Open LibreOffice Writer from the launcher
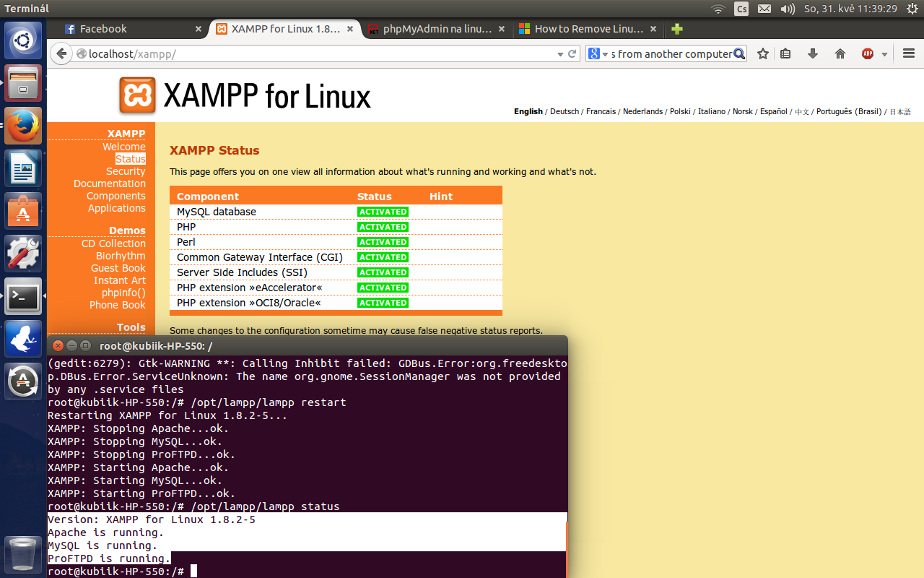The height and width of the screenshot is (578, 924). tap(24, 168)
